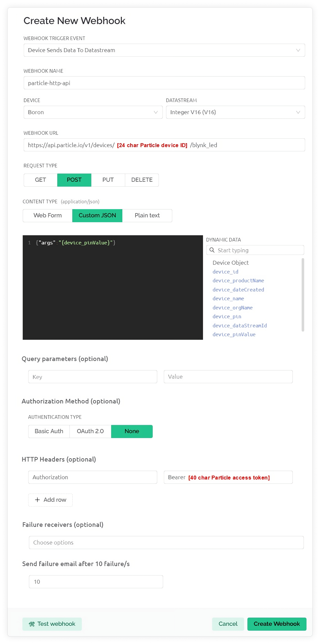Select GET request type
The width and height of the screenshot is (320, 644).
pos(41,180)
